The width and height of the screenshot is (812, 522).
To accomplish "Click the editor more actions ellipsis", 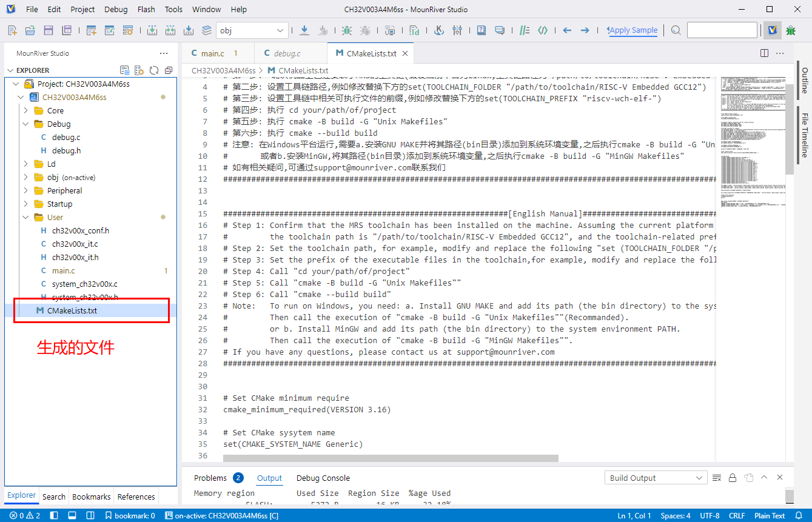I will [780, 53].
